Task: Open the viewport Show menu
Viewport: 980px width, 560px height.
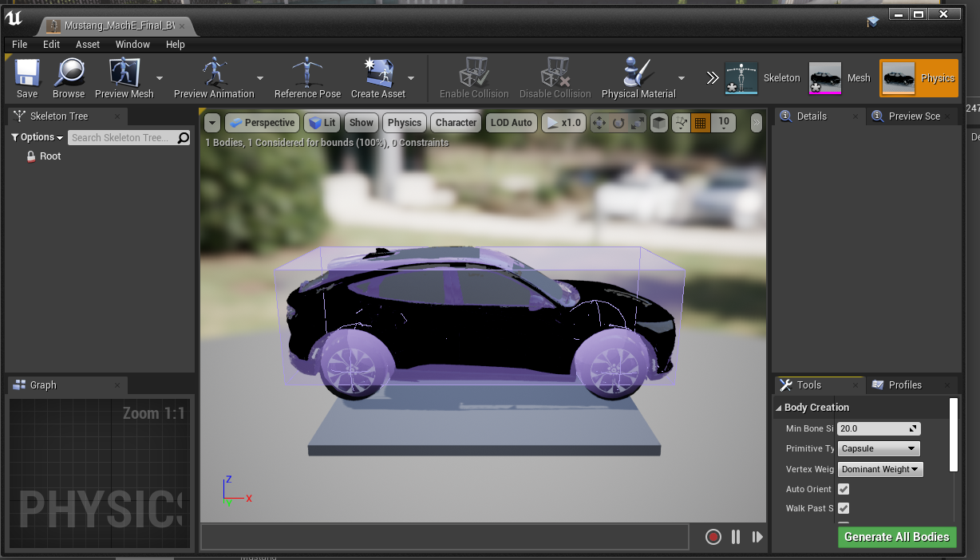Action: pyautogui.click(x=361, y=123)
